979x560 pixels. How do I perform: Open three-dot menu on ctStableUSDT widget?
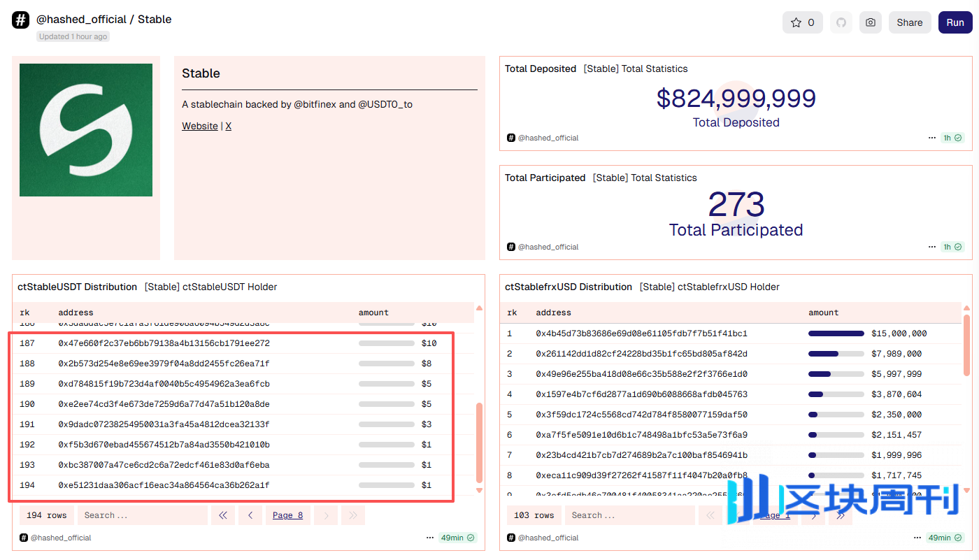[430, 538]
